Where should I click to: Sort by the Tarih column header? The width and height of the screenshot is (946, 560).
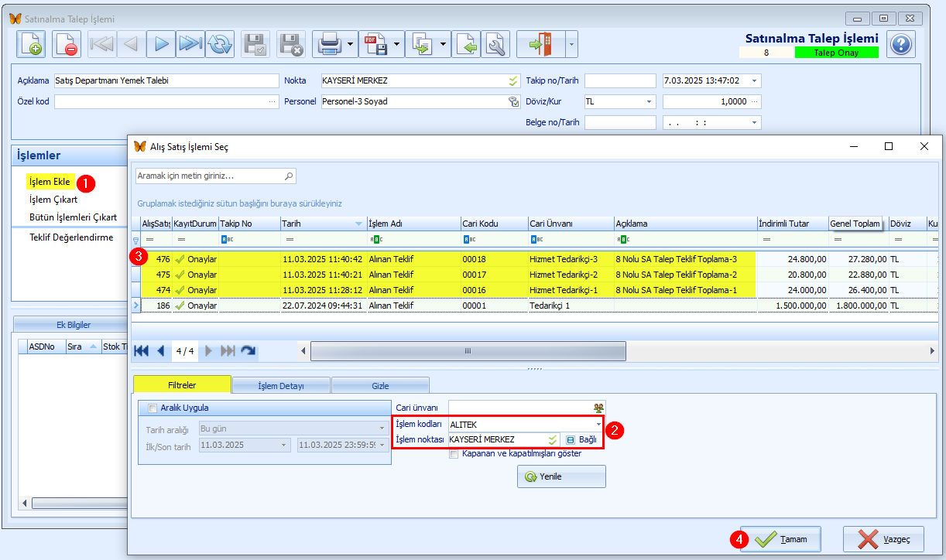point(323,224)
